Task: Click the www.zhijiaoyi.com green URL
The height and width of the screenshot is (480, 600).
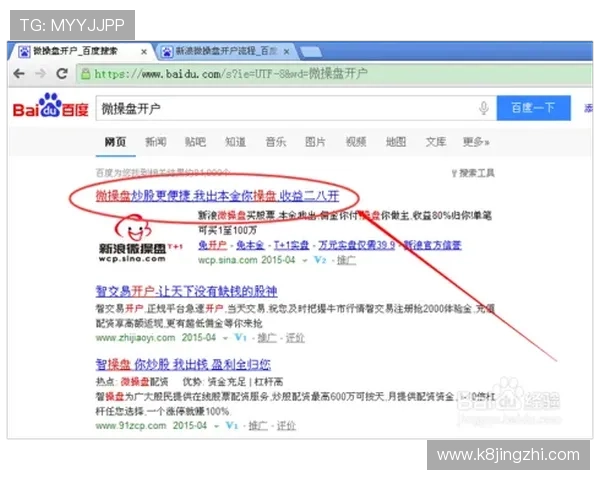Action: pos(135,338)
